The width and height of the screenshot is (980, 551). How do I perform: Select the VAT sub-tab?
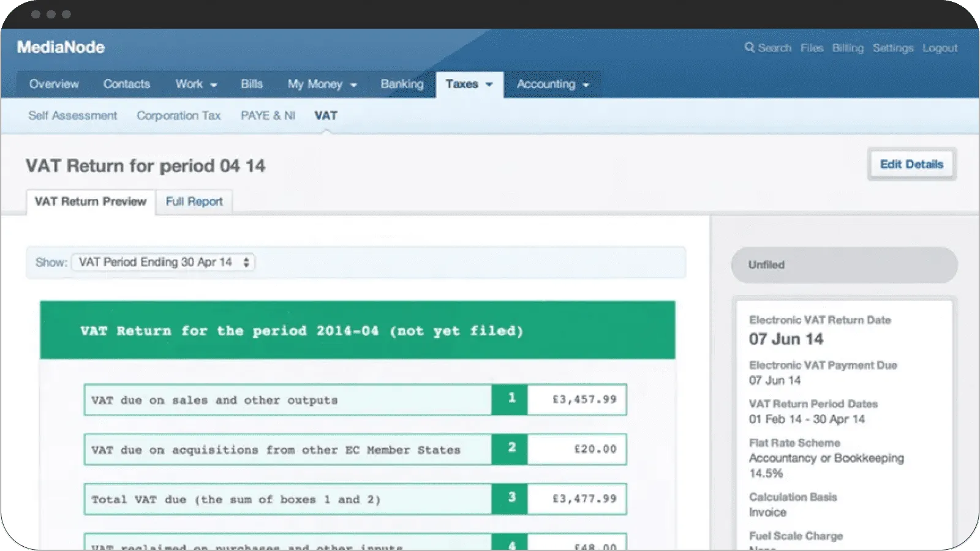point(326,115)
